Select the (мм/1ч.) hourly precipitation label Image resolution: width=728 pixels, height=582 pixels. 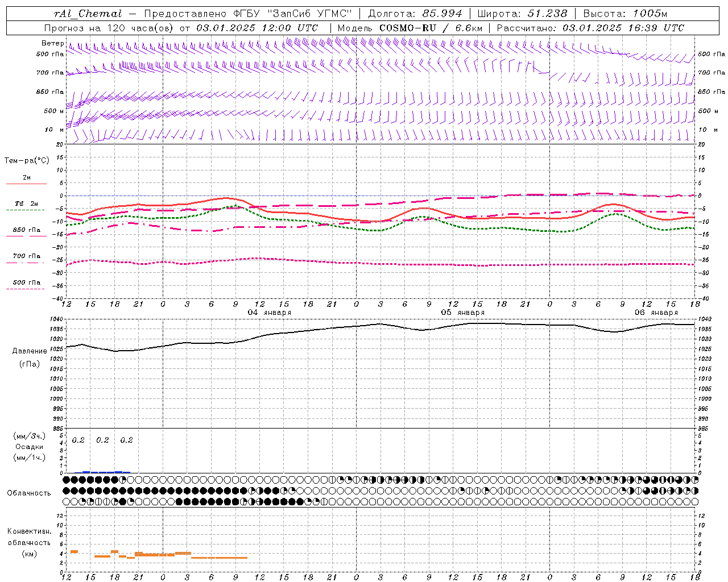point(30,458)
